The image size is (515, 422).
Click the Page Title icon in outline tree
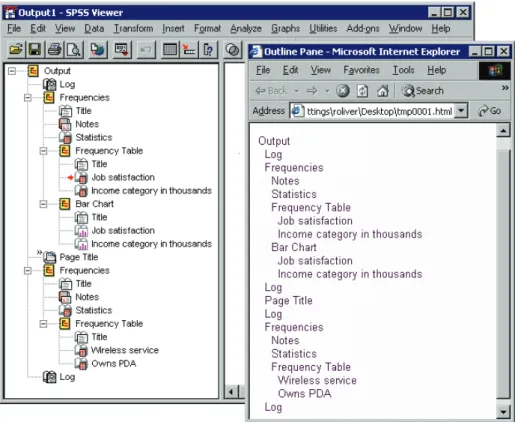pyautogui.click(x=50, y=257)
